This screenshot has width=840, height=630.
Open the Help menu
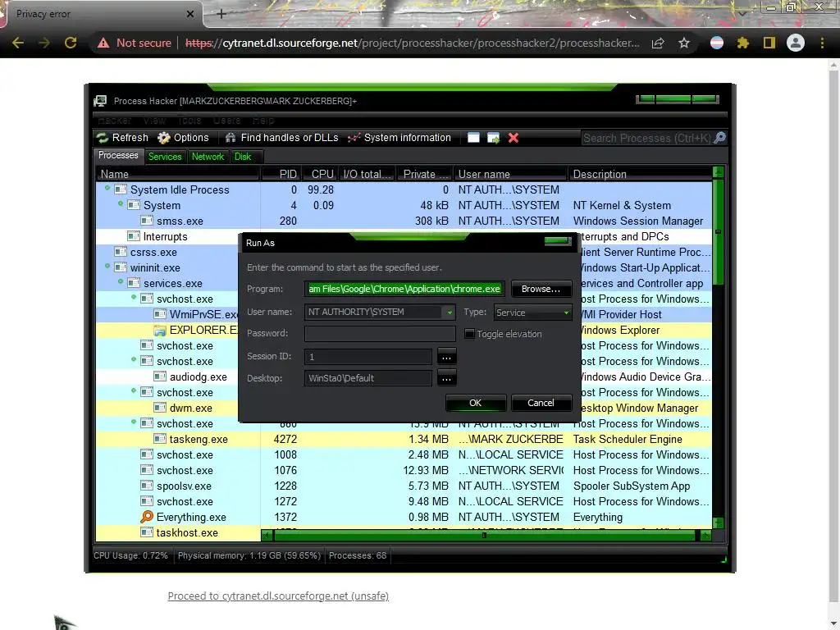point(263,120)
